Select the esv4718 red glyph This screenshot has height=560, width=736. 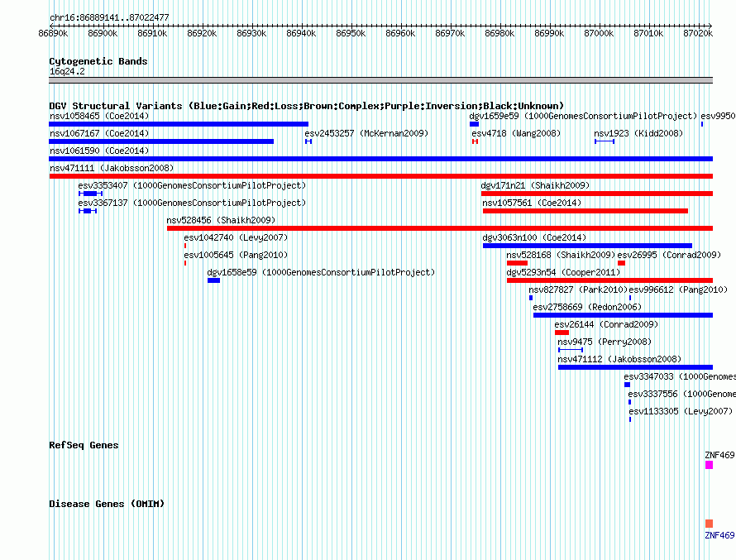click(x=475, y=141)
